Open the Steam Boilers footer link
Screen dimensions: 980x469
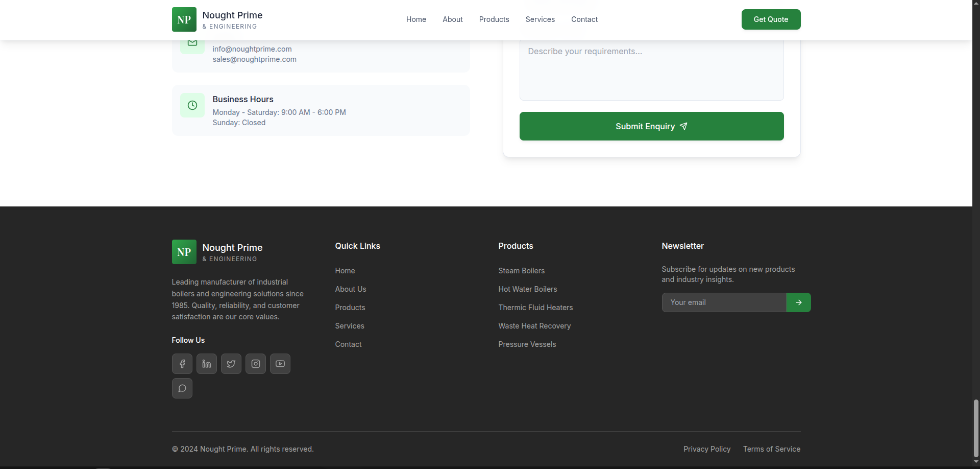tap(521, 271)
